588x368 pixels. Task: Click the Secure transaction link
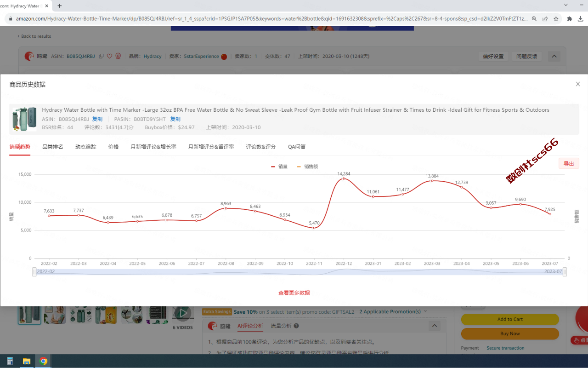[x=506, y=348]
